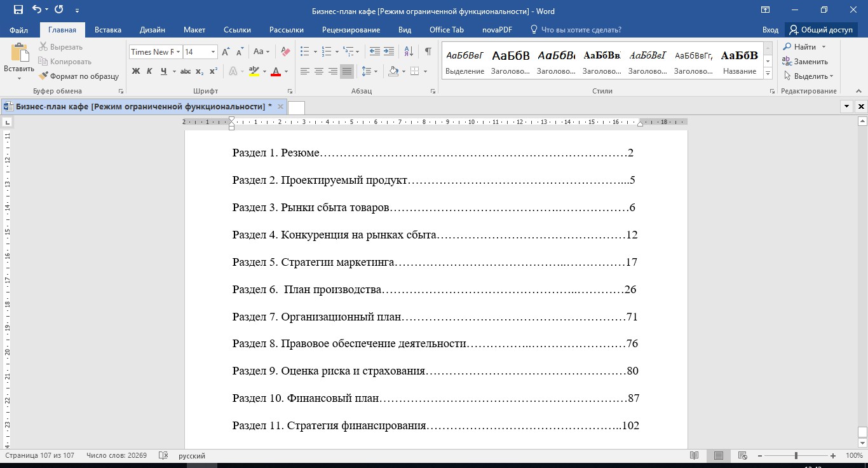Open the Рецензирование ribbon tab

click(x=351, y=30)
